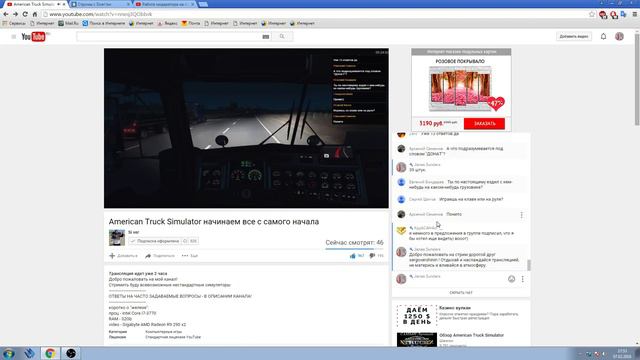640x360 pixels.
Task: Open the emoji picker in chat input
Action: pos(511,279)
